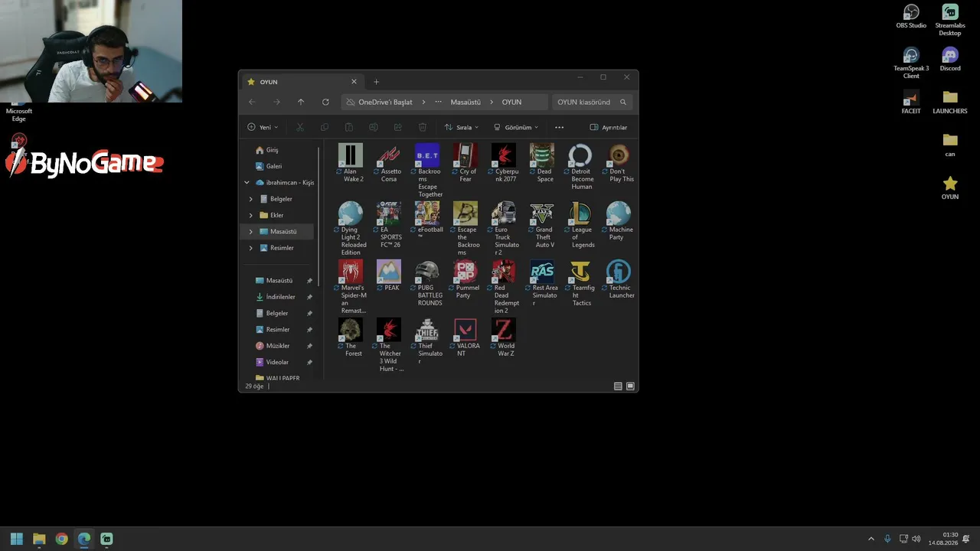Select the Grand Theft Auto V icon
Image resolution: width=980 pixels, height=551 pixels.
pos(542,214)
